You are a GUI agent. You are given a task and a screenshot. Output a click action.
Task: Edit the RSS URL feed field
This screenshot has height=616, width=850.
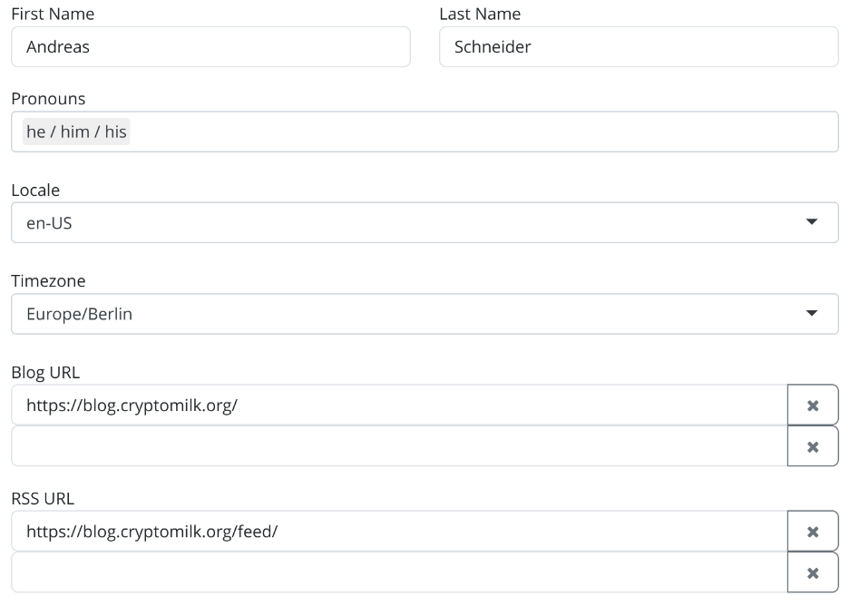399,532
